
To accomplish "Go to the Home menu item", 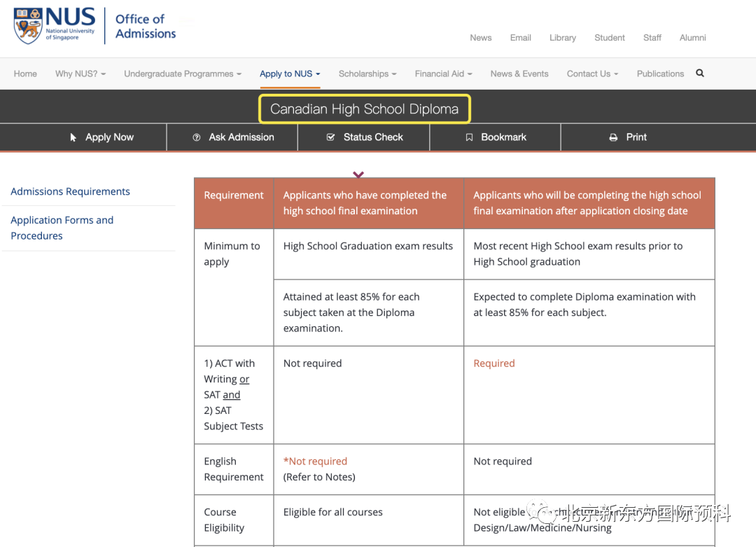I will (x=25, y=74).
